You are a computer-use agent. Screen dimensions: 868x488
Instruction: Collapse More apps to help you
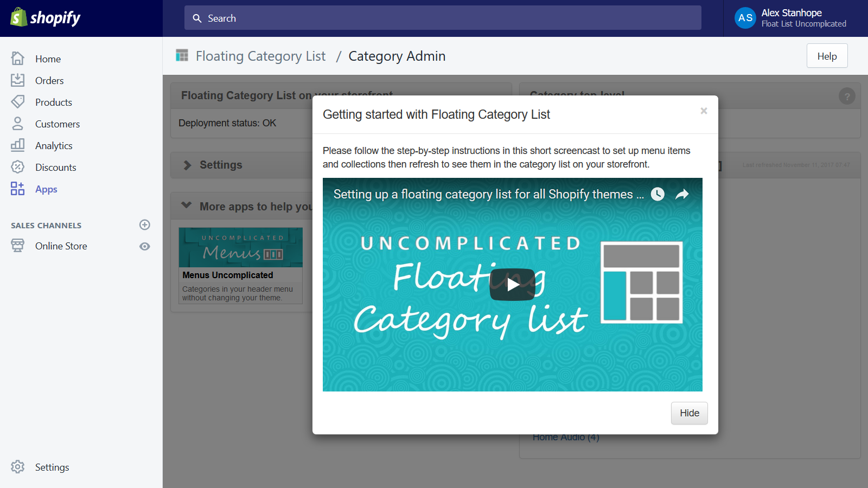[187, 206]
